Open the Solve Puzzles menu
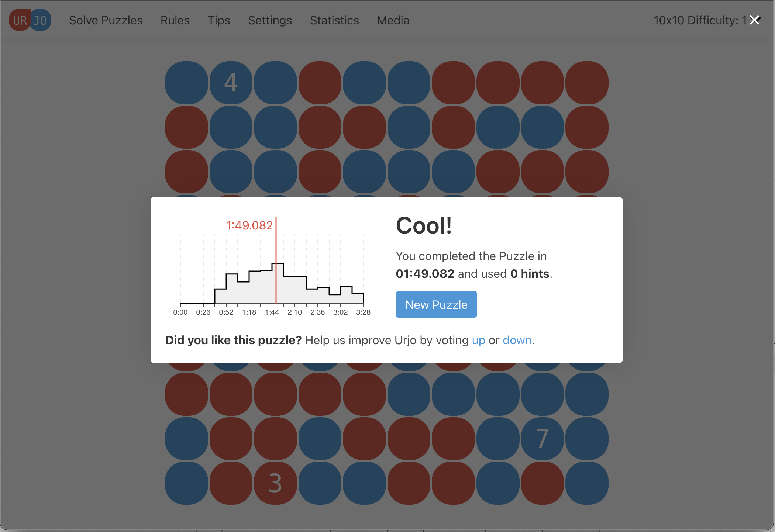The width and height of the screenshot is (775, 532). pos(106,20)
